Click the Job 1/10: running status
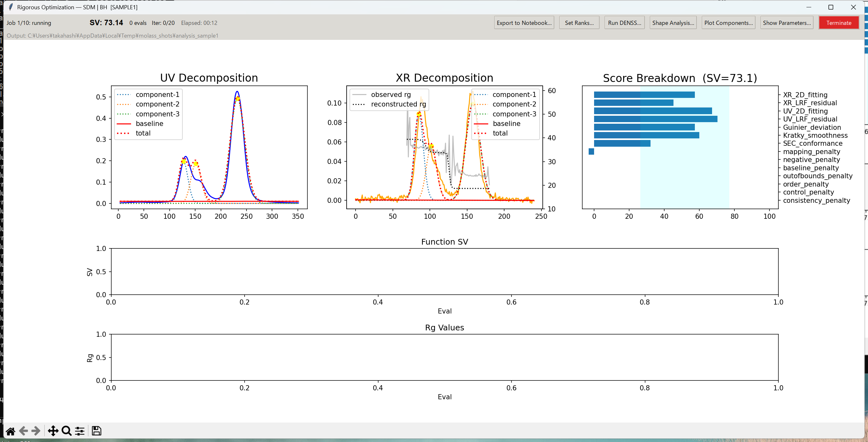 coord(29,23)
